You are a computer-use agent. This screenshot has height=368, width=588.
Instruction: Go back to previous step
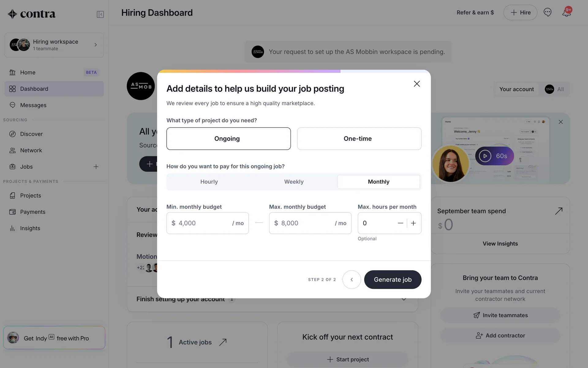pyautogui.click(x=352, y=279)
